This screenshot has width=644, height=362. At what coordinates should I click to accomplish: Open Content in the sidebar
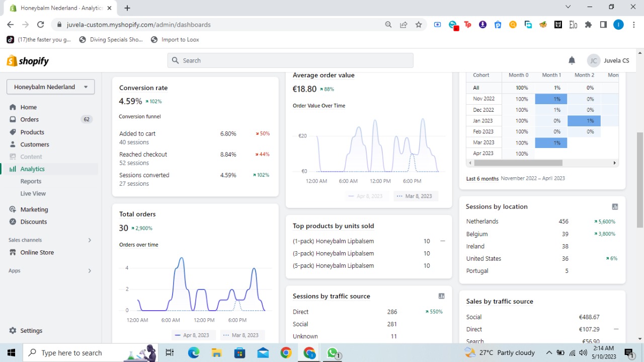tap(31, 157)
